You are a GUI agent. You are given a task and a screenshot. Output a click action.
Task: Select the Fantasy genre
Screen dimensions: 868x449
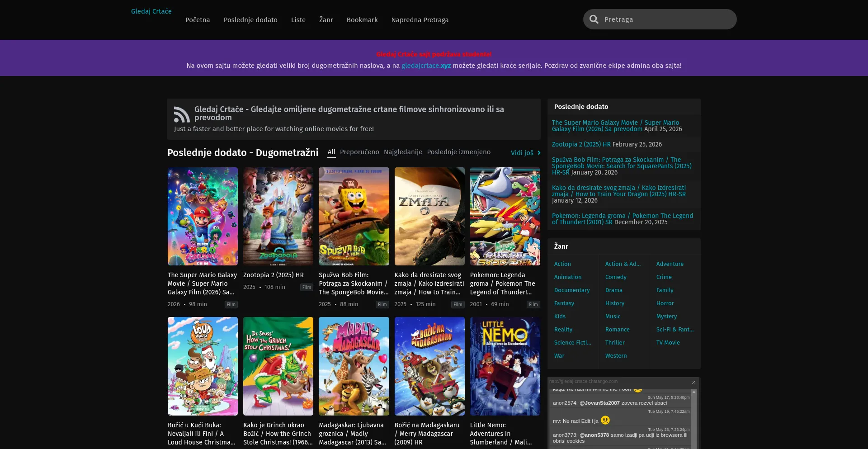click(564, 303)
